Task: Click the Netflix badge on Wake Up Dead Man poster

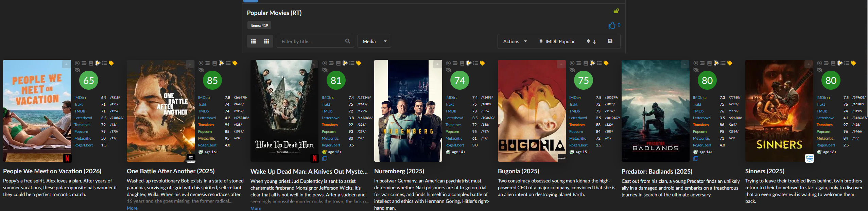Action: coord(315,158)
